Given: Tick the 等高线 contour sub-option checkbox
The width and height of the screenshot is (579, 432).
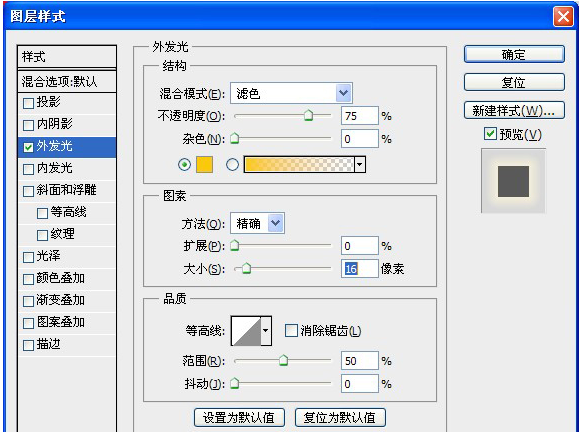Looking at the screenshot, I should pos(42,213).
